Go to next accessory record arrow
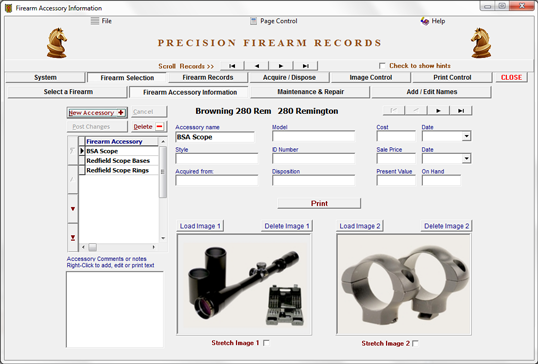This screenshot has height=364, width=538. 438,110
